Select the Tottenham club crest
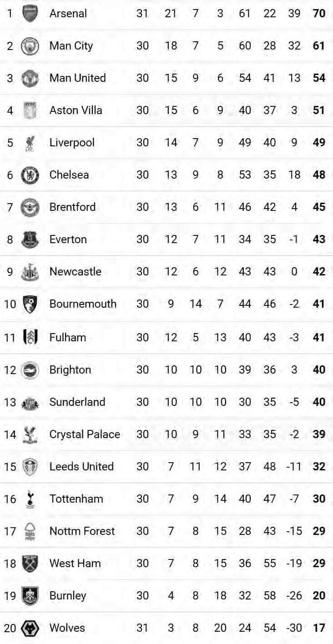The image size is (333, 644). [30, 499]
